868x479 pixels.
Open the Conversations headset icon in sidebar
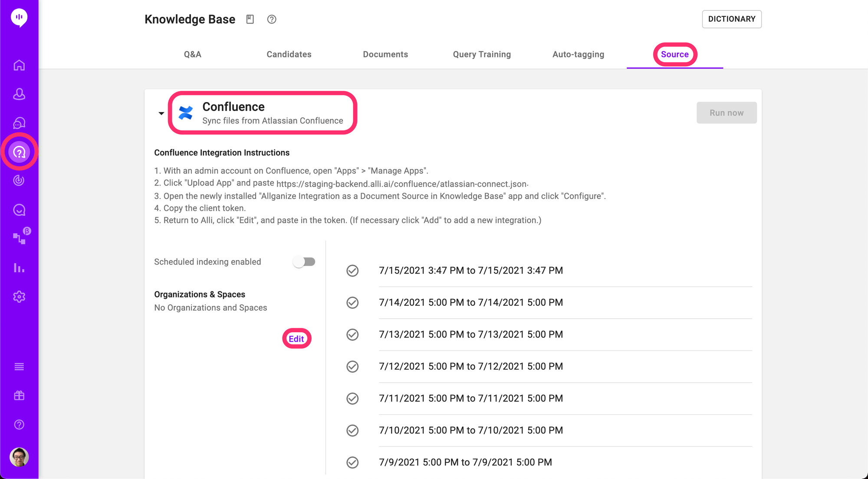pos(19,123)
